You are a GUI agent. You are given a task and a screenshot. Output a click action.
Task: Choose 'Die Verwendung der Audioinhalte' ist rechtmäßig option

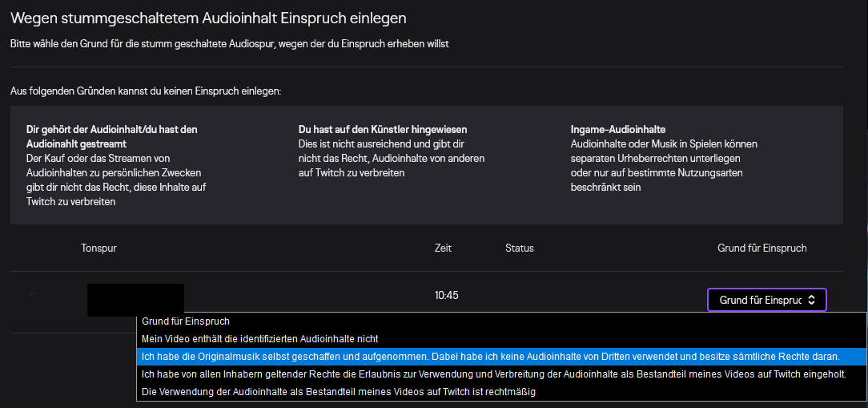click(x=338, y=391)
